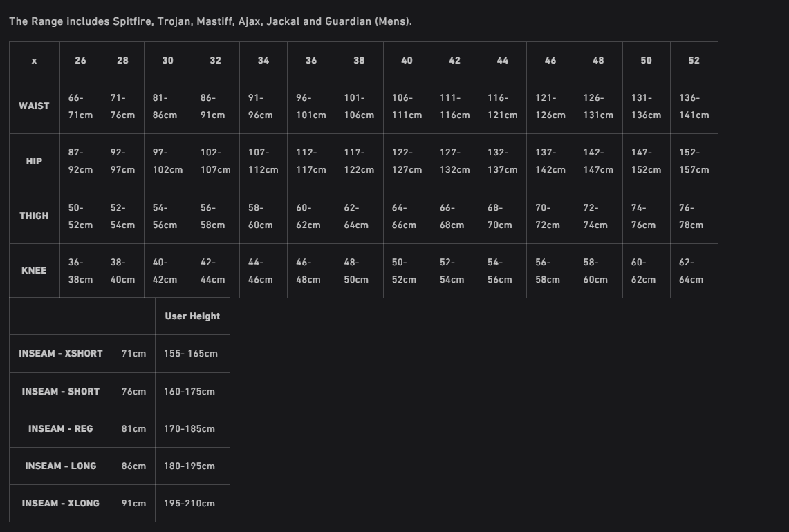This screenshot has height=532, width=789.
Task: Select the 76cm inseam value
Action: click(x=134, y=391)
